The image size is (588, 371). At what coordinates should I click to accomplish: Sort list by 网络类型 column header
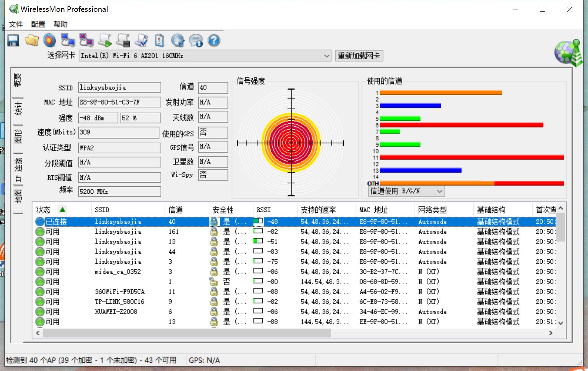[x=444, y=210]
